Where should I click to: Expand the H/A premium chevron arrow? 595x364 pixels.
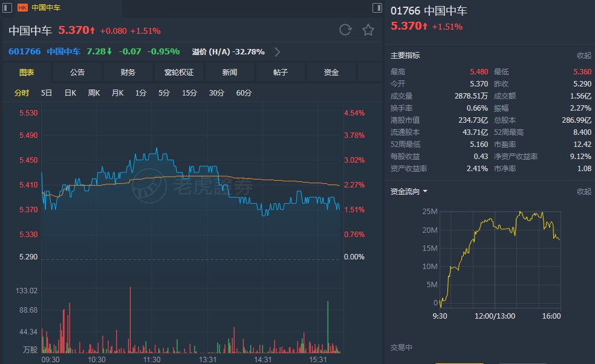point(278,52)
